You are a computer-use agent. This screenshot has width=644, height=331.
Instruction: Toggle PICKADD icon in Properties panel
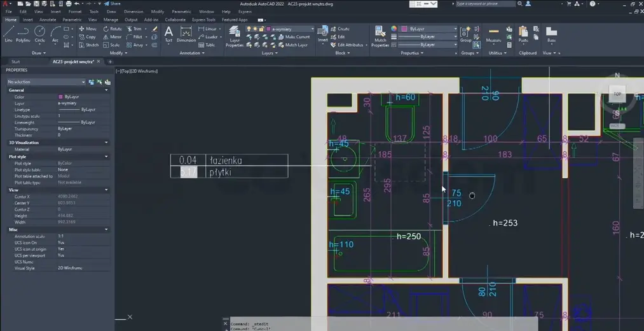coord(91,82)
